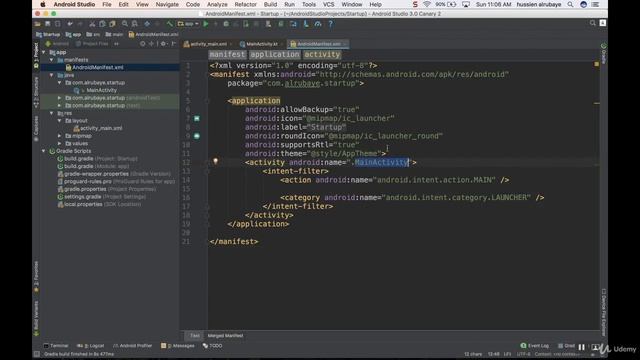Viewport: 640px width, 360px height.
Task: Open the Build menu
Action: point(270,4)
